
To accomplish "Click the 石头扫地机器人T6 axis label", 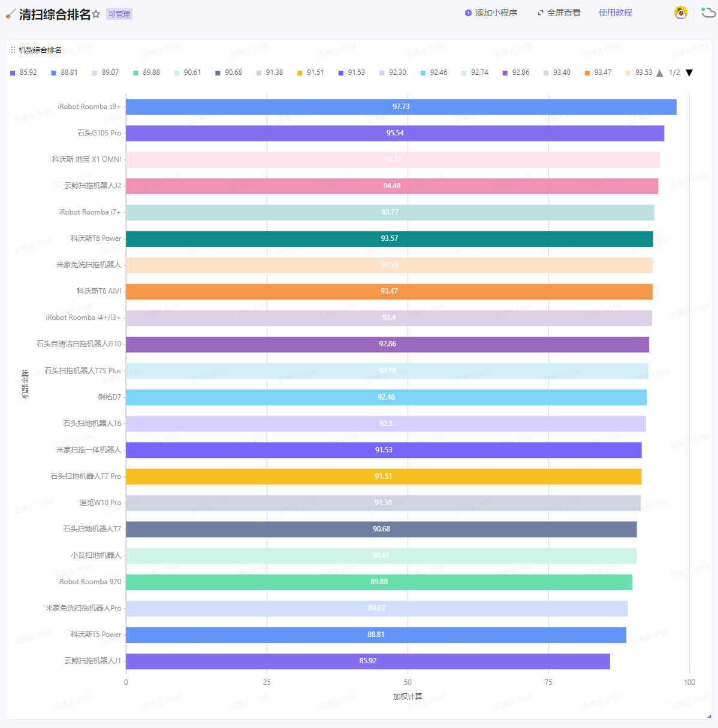I will [92, 424].
